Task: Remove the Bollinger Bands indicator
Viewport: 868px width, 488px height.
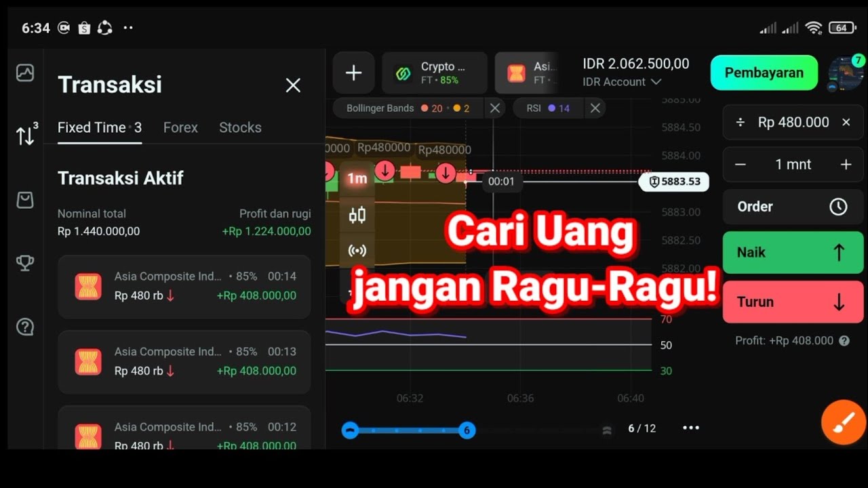Action: point(495,108)
